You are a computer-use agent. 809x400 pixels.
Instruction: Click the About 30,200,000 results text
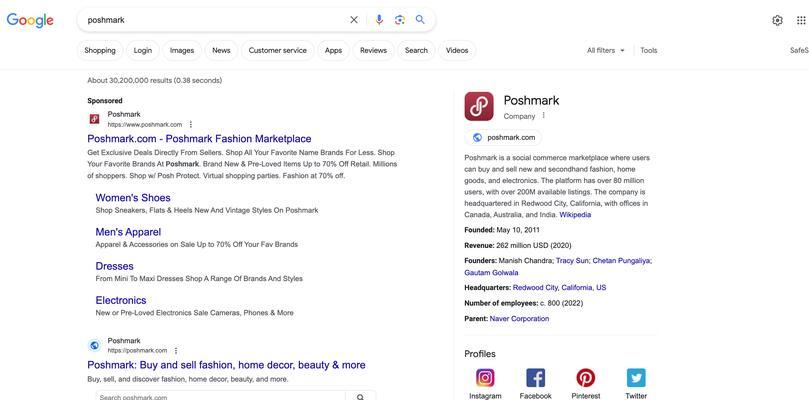155,81
